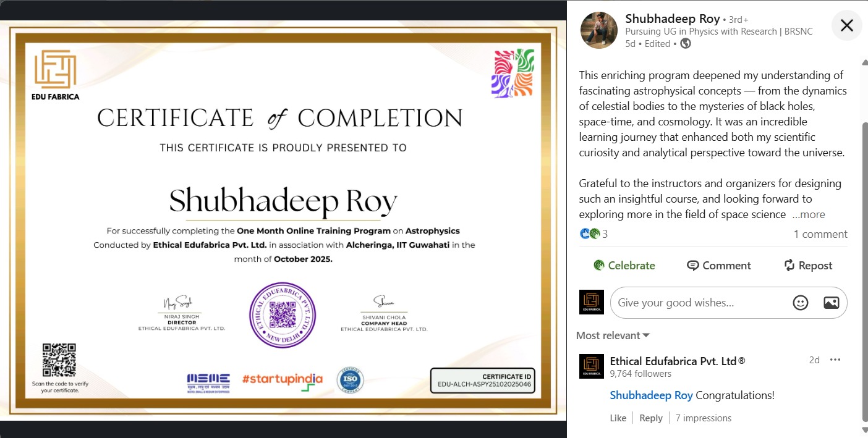Open the 1 comment link
The image size is (868, 438).
click(820, 234)
